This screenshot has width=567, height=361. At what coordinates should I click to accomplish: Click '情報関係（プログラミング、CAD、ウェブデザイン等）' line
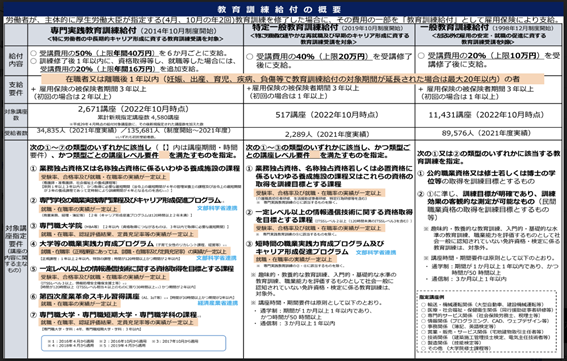tap(485, 321)
